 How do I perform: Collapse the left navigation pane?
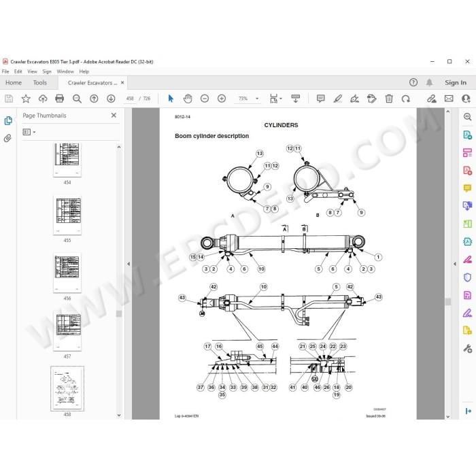(x=129, y=264)
